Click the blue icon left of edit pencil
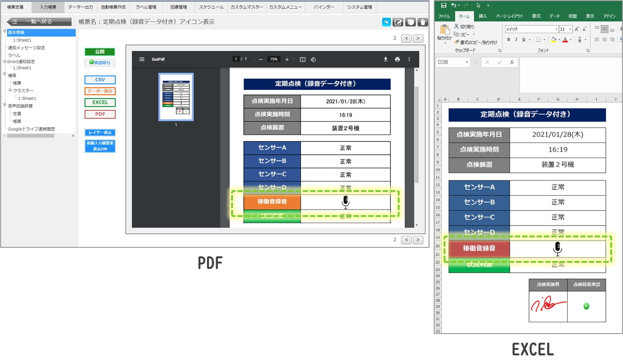Screen dimensions: 623x364 coord(386,22)
